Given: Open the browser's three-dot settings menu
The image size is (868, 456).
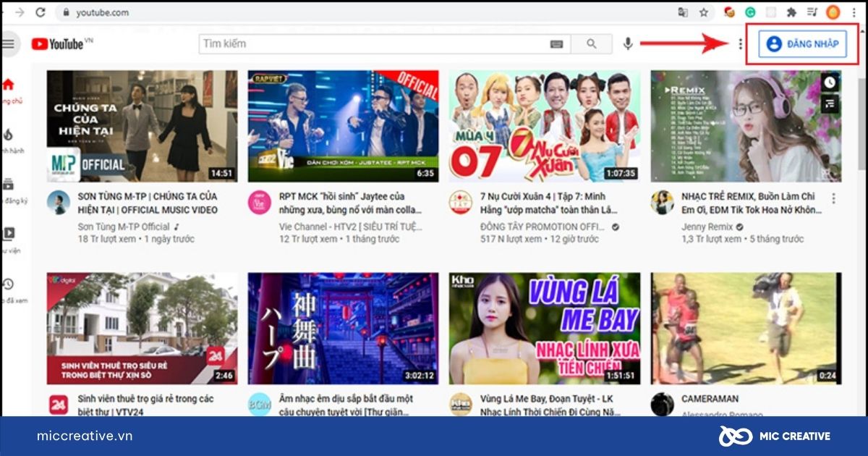Looking at the screenshot, I should point(854,12).
